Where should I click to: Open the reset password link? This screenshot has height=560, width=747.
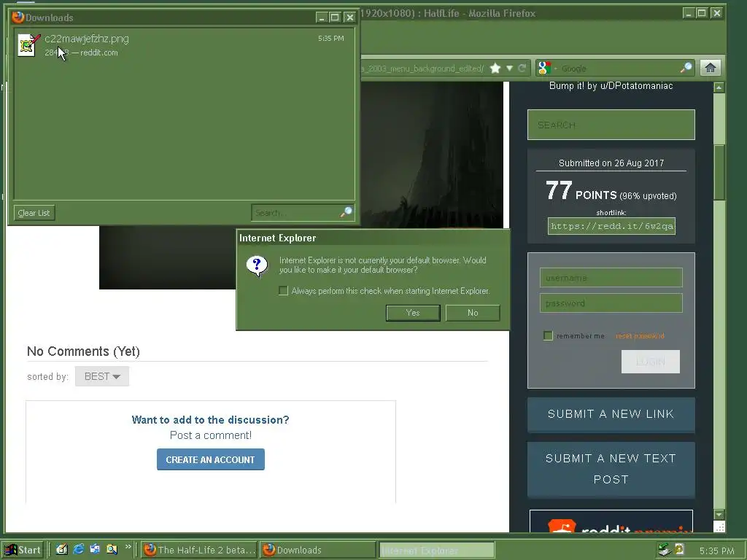[x=640, y=335]
